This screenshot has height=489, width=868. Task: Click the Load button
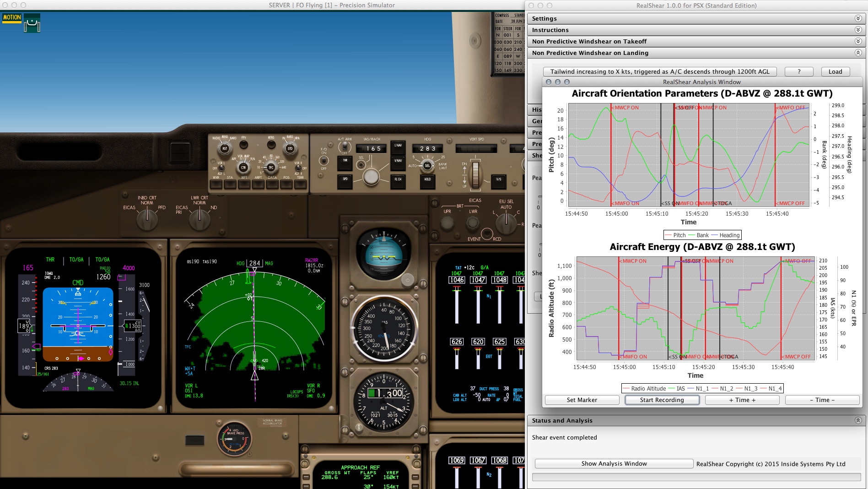click(835, 71)
